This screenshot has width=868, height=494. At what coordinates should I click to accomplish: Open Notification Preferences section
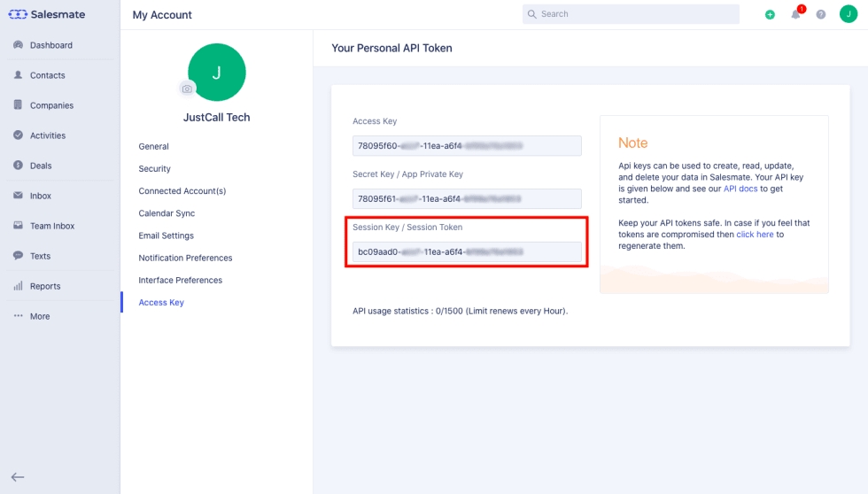pos(185,258)
